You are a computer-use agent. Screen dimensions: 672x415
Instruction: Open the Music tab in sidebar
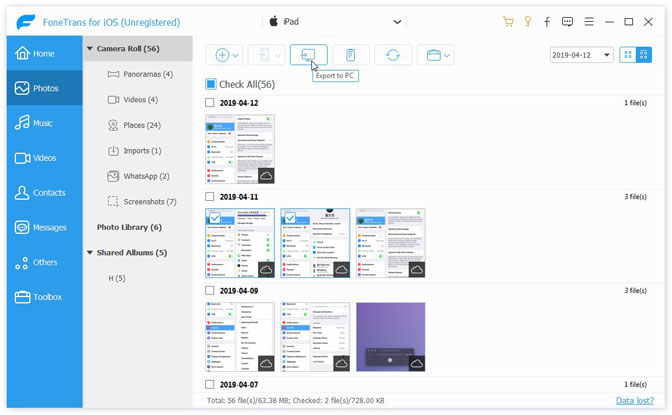[x=43, y=123]
